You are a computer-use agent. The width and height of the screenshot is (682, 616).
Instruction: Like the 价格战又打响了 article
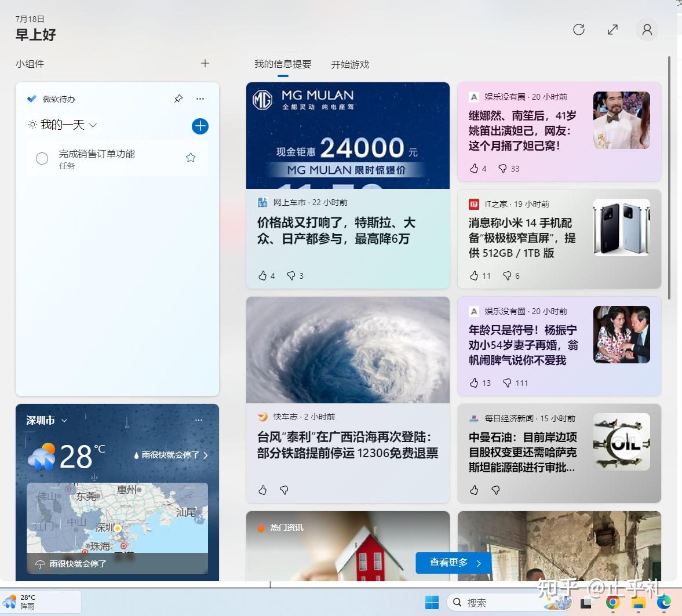click(x=262, y=275)
